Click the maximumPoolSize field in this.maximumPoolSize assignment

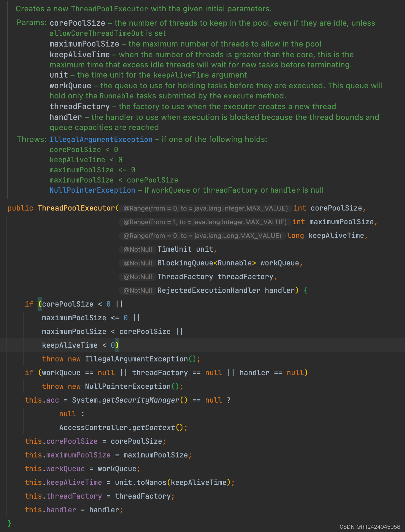(x=78, y=455)
